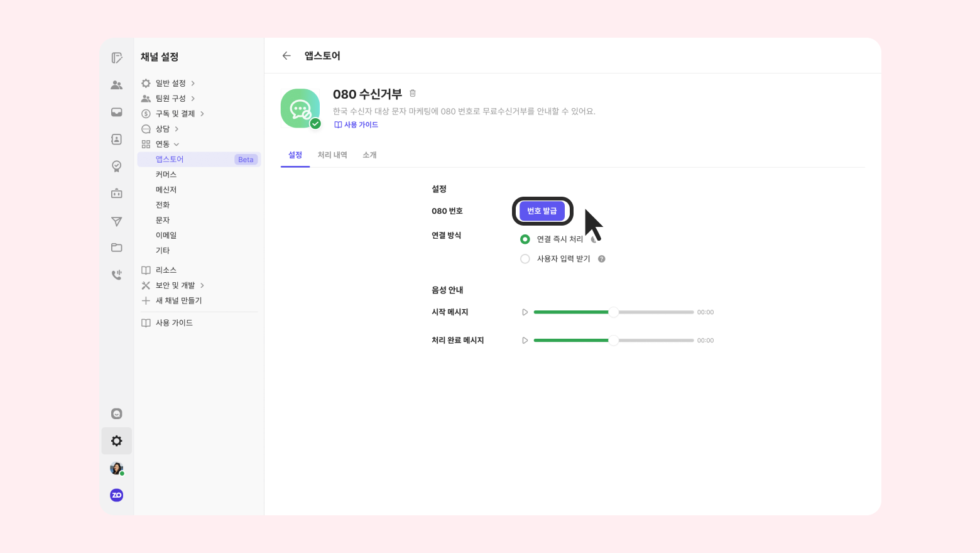980x553 pixels.
Task: Expand the 일반 설정 menu
Action: point(168,83)
